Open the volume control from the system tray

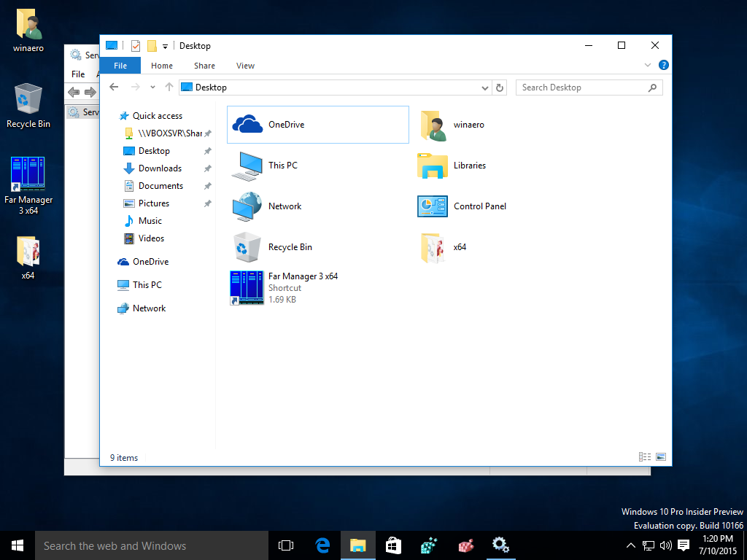(x=665, y=545)
